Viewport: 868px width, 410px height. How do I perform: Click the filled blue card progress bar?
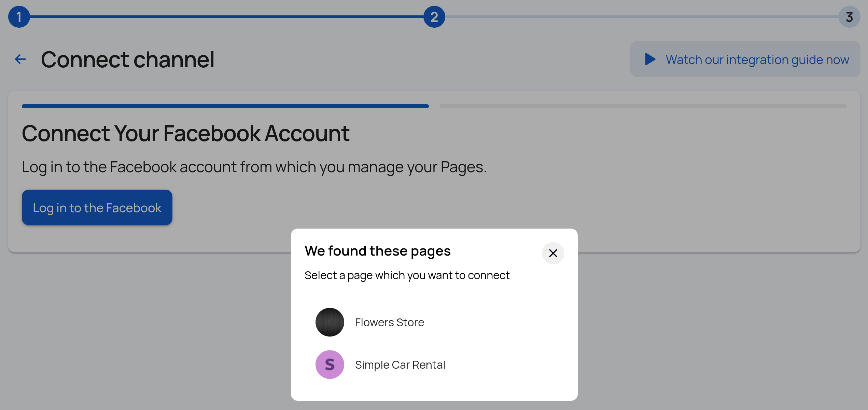click(x=225, y=106)
